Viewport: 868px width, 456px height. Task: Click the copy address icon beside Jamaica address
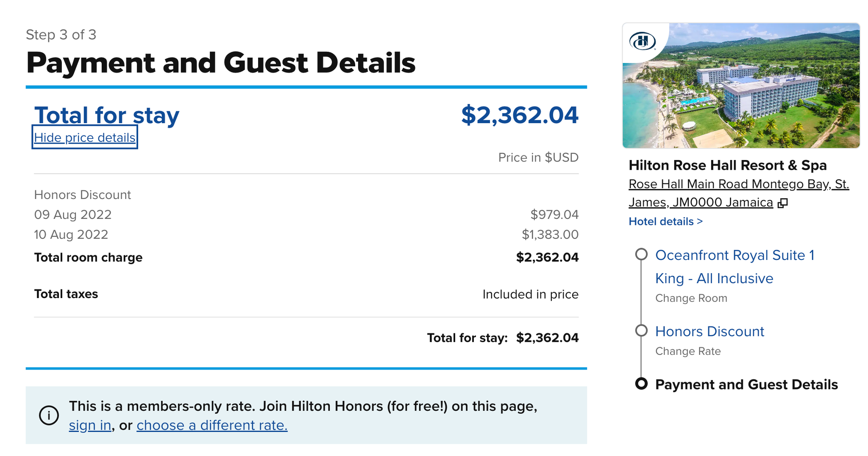pos(783,202)
